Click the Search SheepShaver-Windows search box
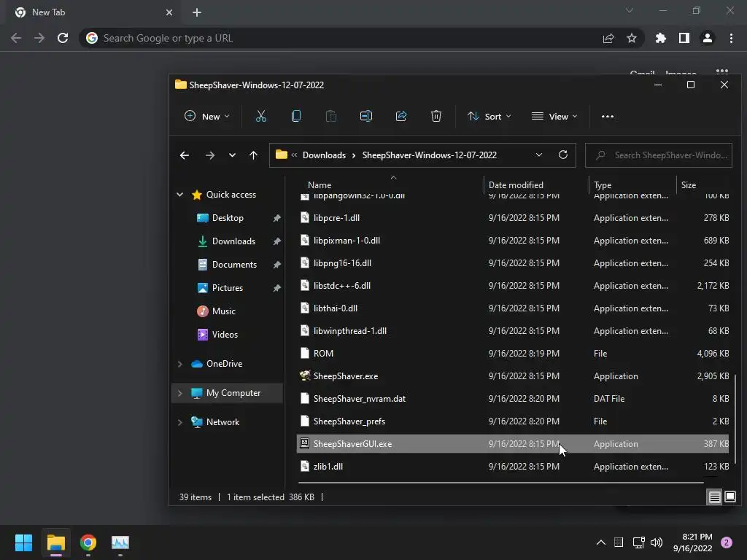 (x=659, y=155)
